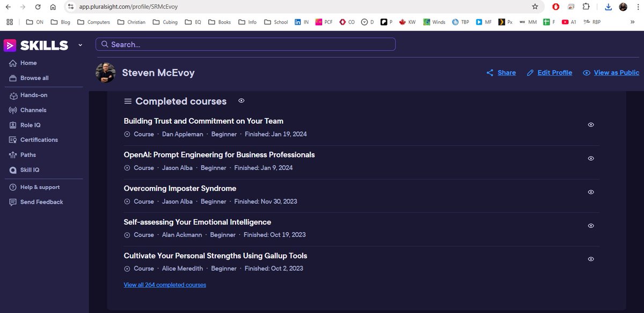Open the School bookmarks folder
Image resolution: width=644 pixels, height=313 pixels.
click(x=276, y=22)
